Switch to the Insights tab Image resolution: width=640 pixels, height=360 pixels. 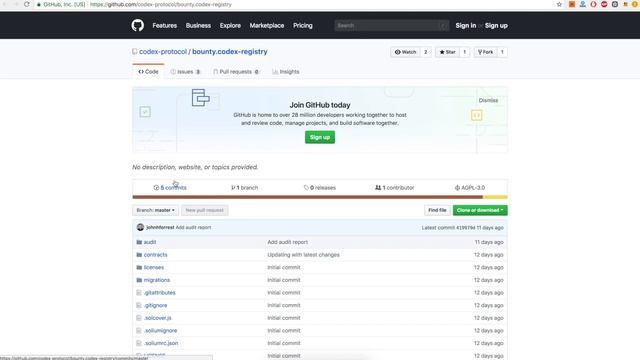[x=286, y=72]
